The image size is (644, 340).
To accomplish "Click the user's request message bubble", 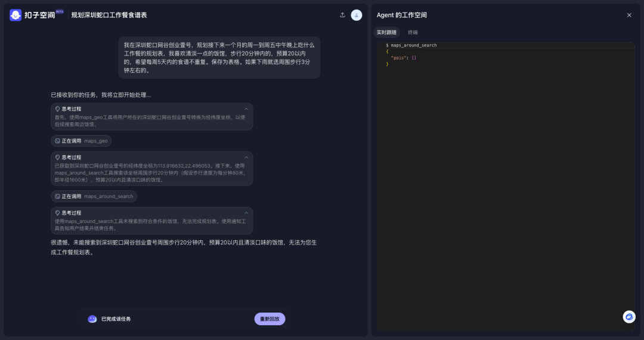I will click(219, 57).
